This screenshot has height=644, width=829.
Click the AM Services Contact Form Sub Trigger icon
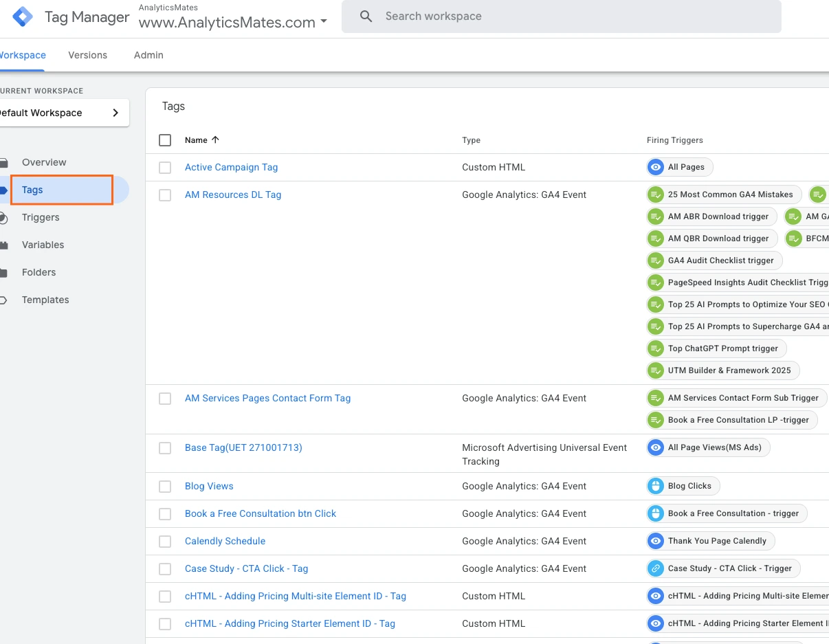656,398
